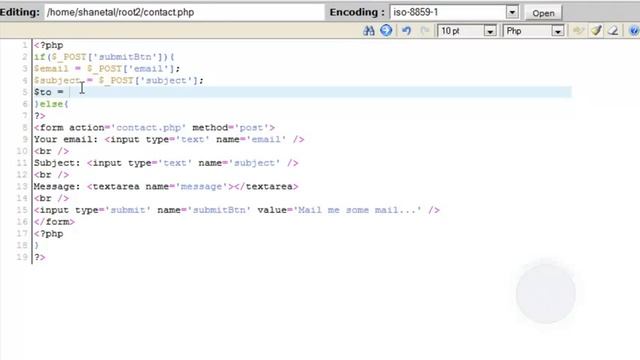The height and width of the screenshot is (360, 640).
Task: Click the closing '?>' on line 19
Action: [x=40, y=258]
